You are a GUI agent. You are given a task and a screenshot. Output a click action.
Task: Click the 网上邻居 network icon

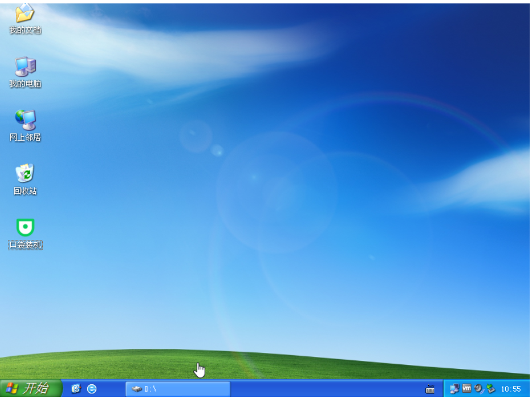(x=25, y=120)
